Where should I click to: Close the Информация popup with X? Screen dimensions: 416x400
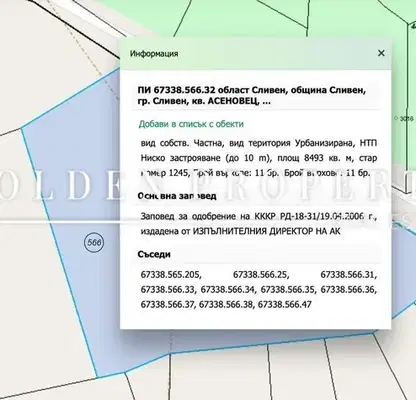[381, 53]
